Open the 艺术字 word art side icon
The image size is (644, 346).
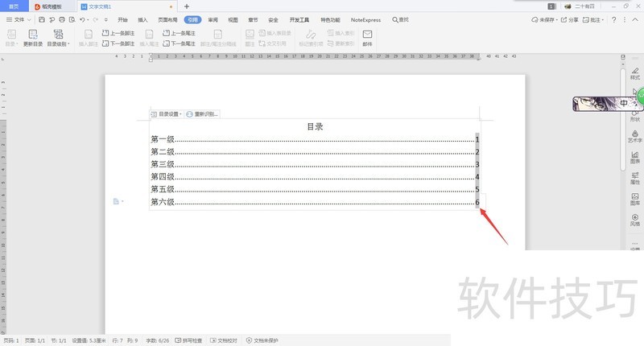[634, 136]
